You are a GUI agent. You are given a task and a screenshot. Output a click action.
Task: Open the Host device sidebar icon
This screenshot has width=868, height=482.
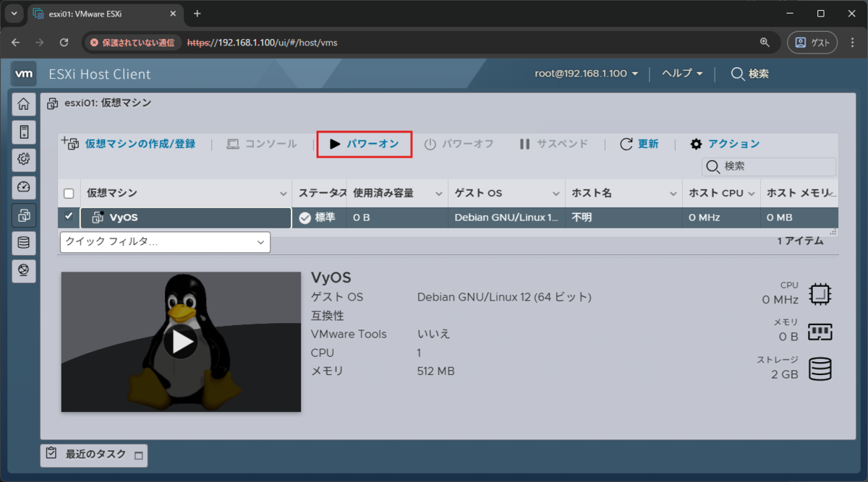(x=24, y=132)
